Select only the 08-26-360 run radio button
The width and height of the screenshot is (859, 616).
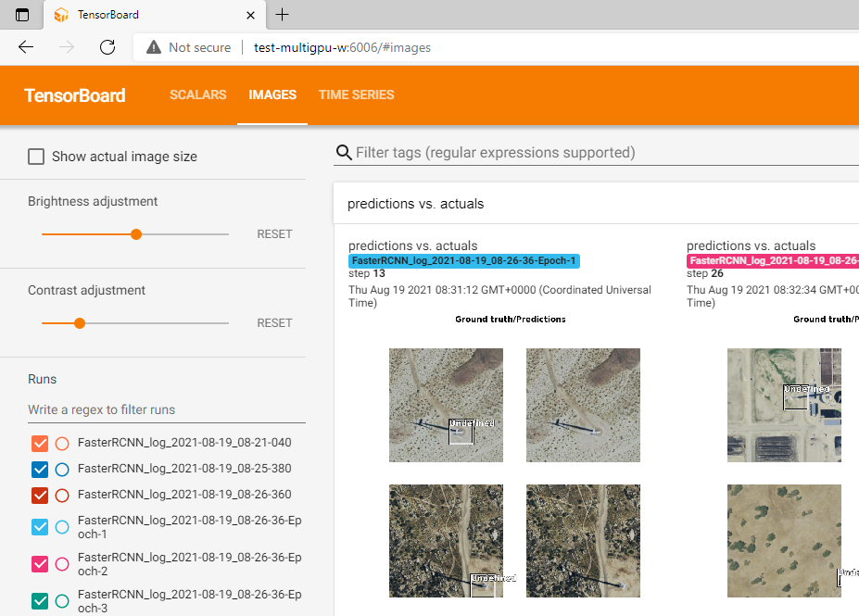(x=62, y=495)
